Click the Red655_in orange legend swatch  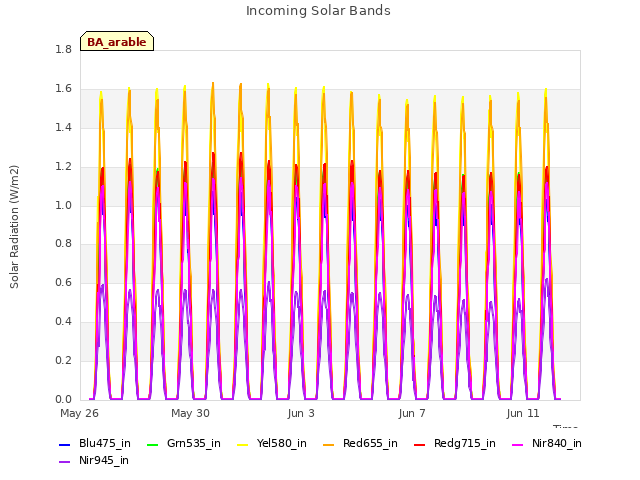[329, 444]
